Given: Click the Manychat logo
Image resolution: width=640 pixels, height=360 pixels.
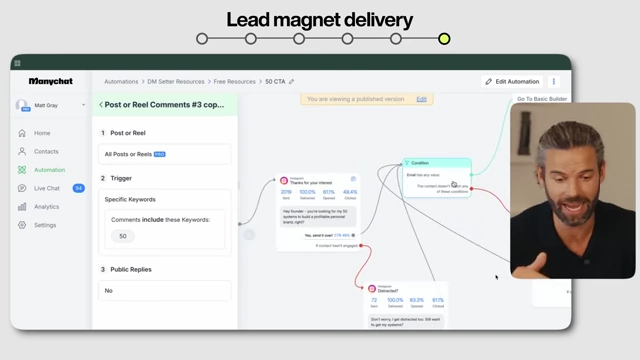Looking at the screenshot, I should [51, 81].
